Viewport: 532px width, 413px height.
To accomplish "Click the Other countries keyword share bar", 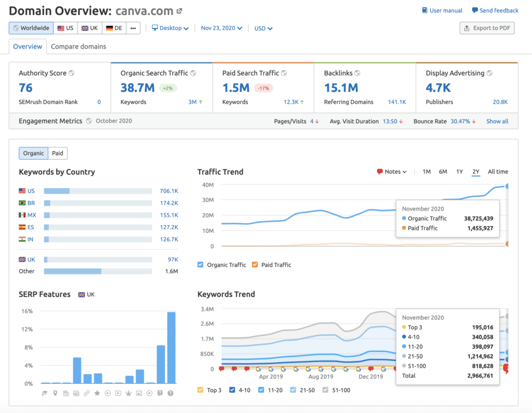I will point(98,272).
